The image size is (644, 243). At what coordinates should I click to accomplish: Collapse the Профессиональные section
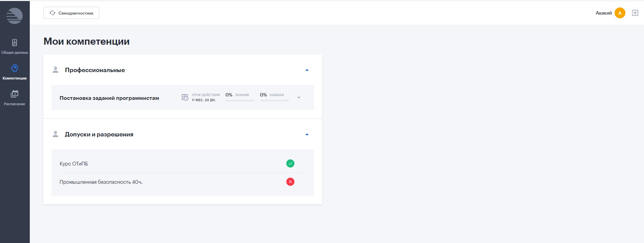307,70
